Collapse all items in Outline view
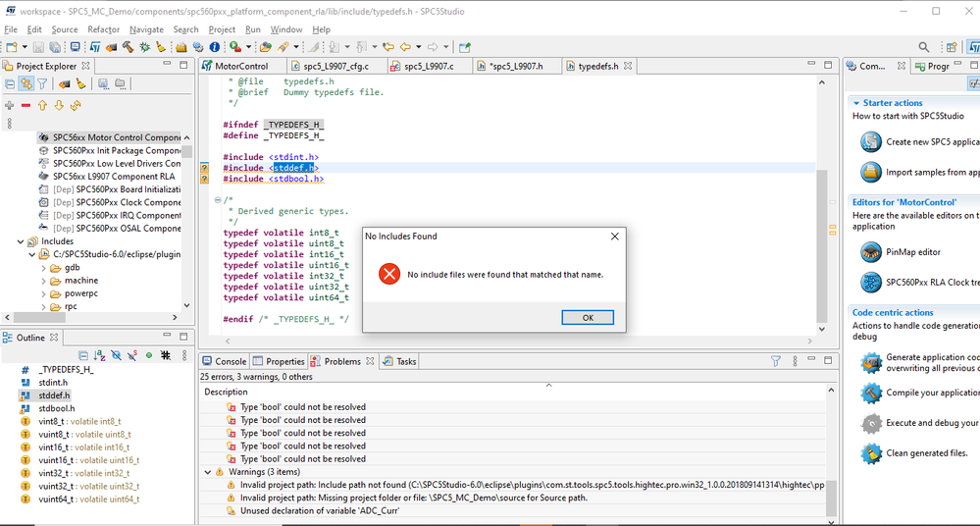The width and height of the screenshot is (980, 526). tap(83, 355)
